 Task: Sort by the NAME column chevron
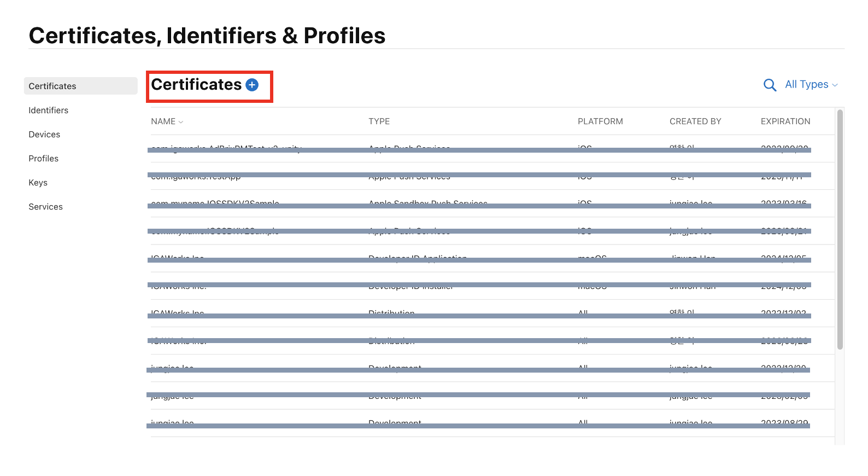pyautogui.click(x=181, y=122)
